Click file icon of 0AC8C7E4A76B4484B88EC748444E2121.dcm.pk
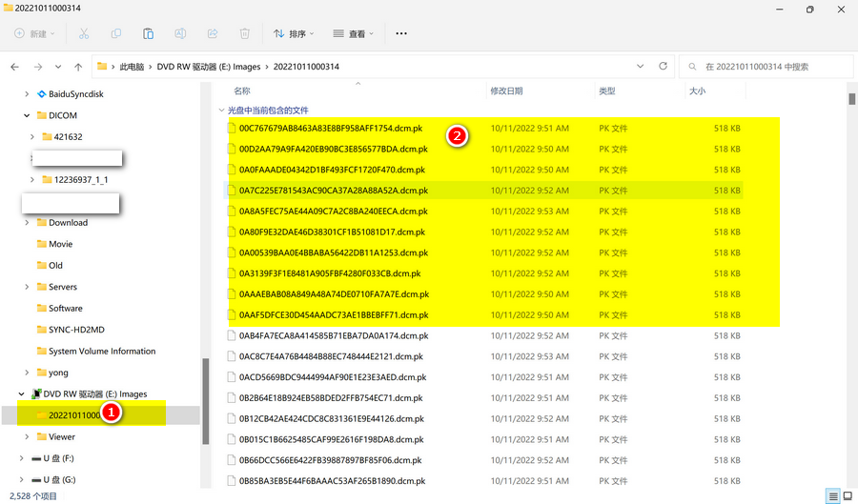 coord(232,356)
